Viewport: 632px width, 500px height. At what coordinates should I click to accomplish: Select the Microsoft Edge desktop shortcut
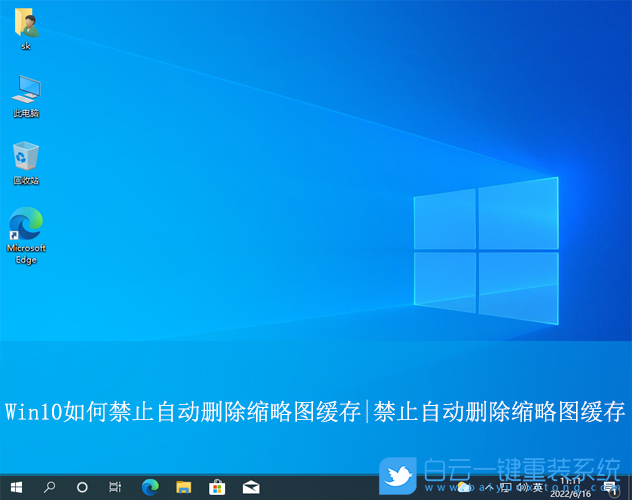[26, 235]
